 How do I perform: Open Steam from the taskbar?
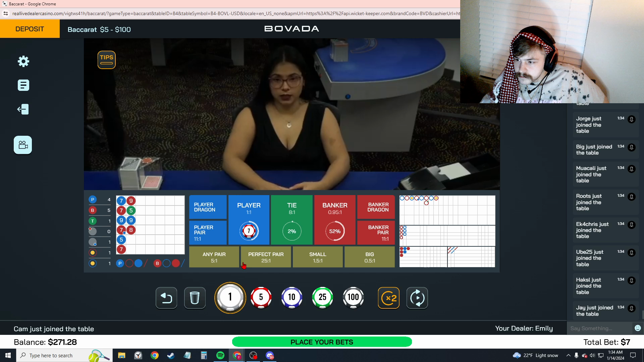(x=171, y=355)
